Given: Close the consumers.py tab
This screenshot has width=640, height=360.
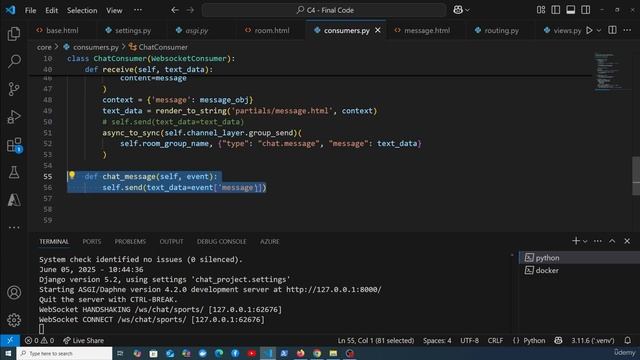Looking at the screenshot, I should click(x=378, y=30).
